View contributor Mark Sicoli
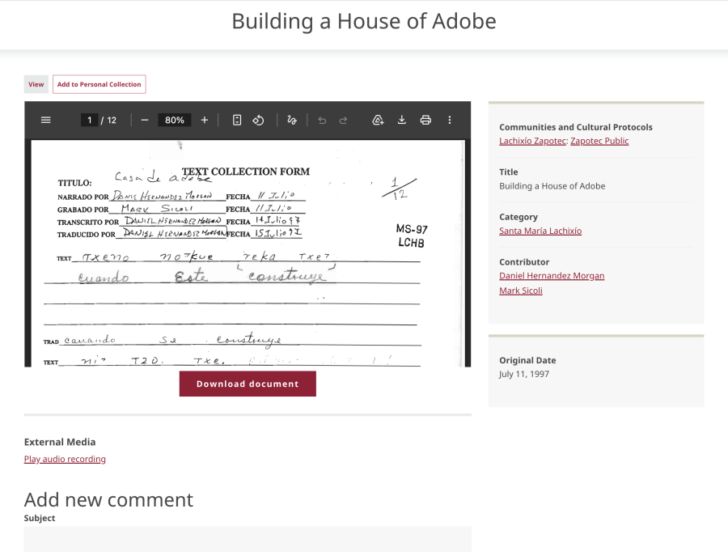This screenshot has height=560, width=728. pyautogui.click(x=520, y=291)
